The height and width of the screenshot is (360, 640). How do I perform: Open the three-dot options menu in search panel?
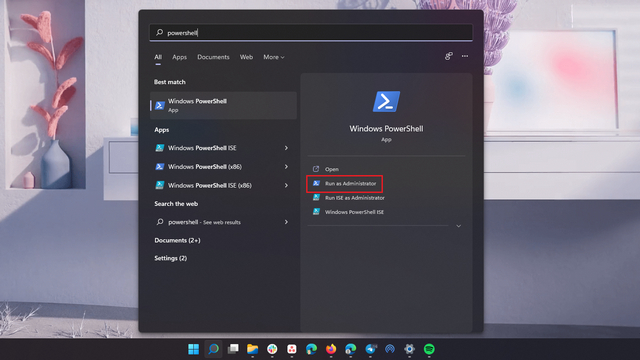point(465,56)
